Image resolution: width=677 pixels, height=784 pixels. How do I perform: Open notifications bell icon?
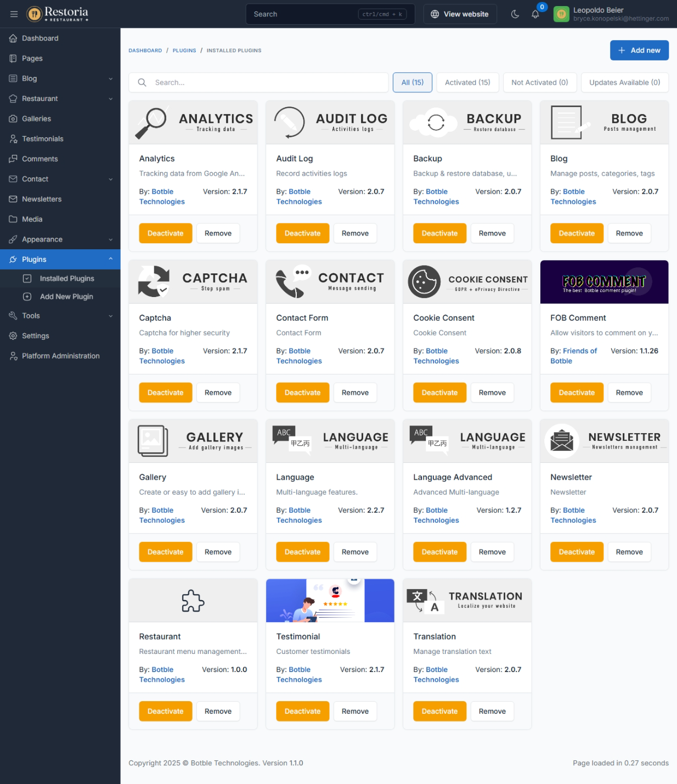pos(535,14)
